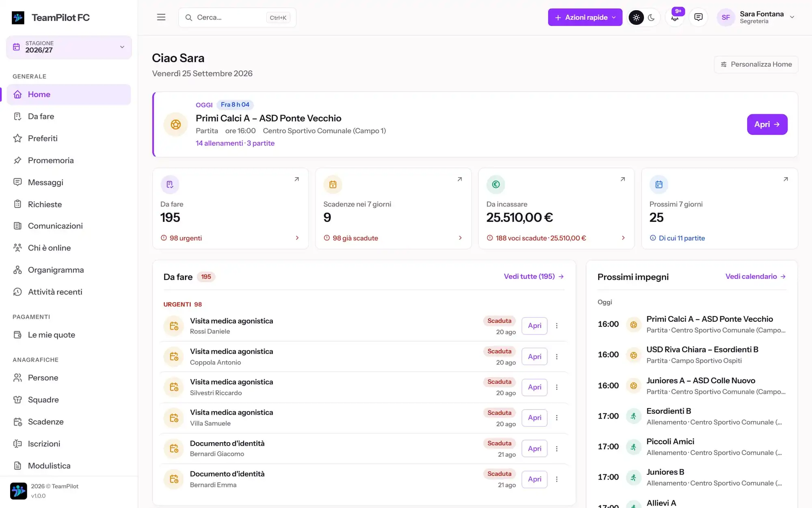
Task: Click purple Apri button for today's match
Action: [767, 124]
